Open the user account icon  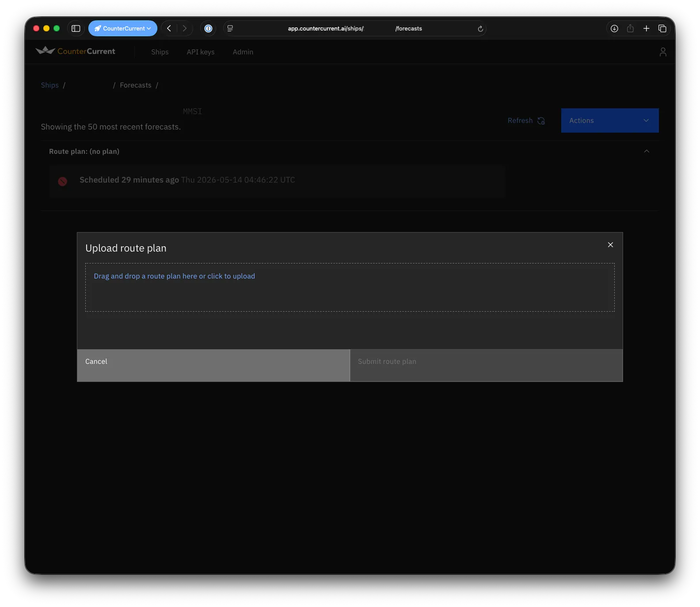[663, 52]
